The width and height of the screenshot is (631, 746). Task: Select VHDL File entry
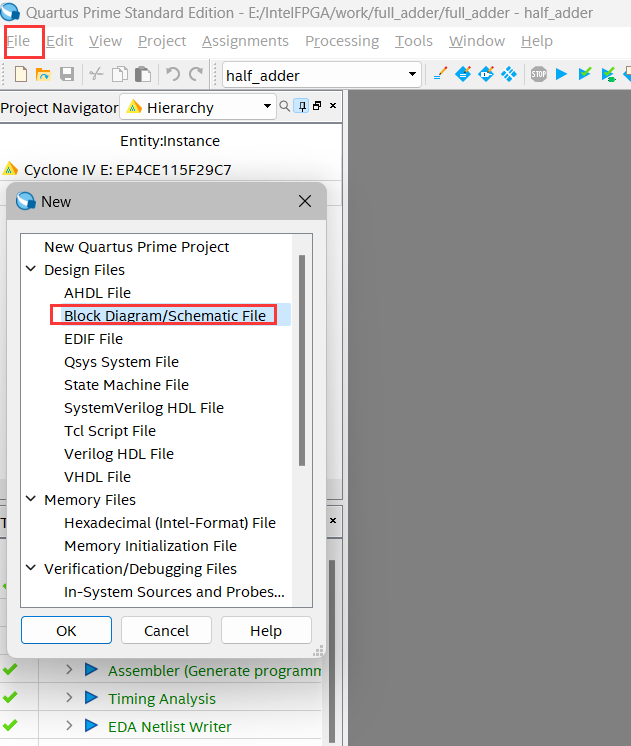pos(98,477)
